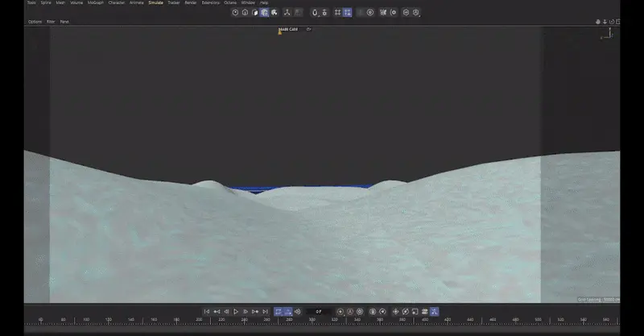Click the Autokeying icon
Viewport: 644px width, 336px height.
tap(350, 311)
